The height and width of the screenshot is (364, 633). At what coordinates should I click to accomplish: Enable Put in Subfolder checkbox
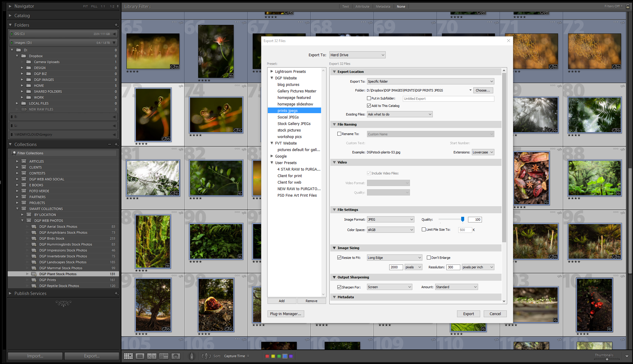tap(369, 98)
